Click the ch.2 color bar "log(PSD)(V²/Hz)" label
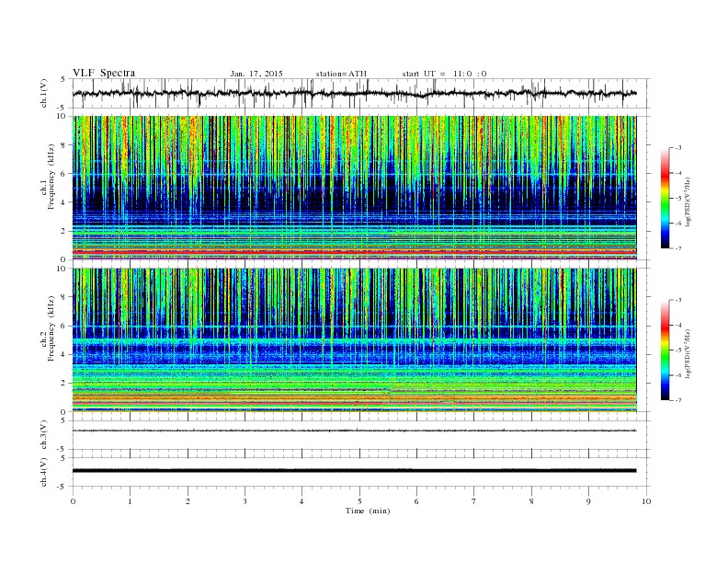Viewport: 728px width, 563px height. 688,353
